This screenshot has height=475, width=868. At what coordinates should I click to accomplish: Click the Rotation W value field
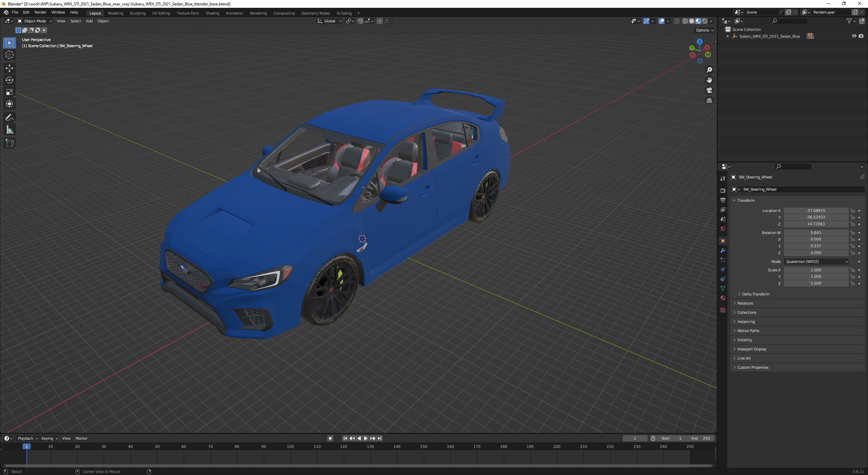tap(816, 233)
